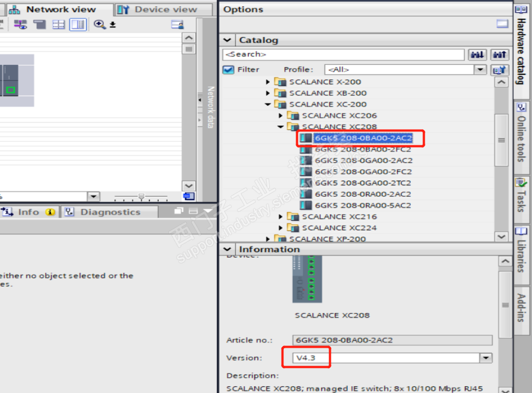532x393 pixels.
Task: Collapse the SCALANCE XC-200 folder
Action: [268, 104]
